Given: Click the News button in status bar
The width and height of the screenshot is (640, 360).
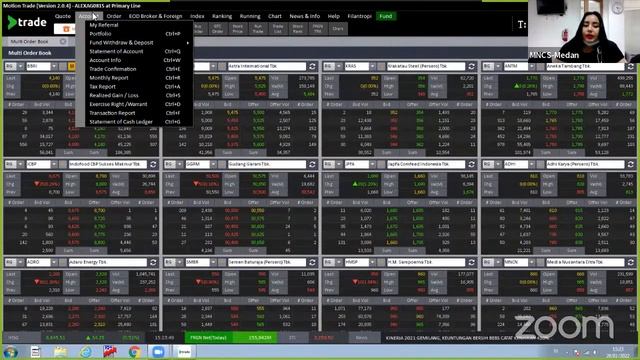Looking at the screenshot, I should tap(362, 338).
